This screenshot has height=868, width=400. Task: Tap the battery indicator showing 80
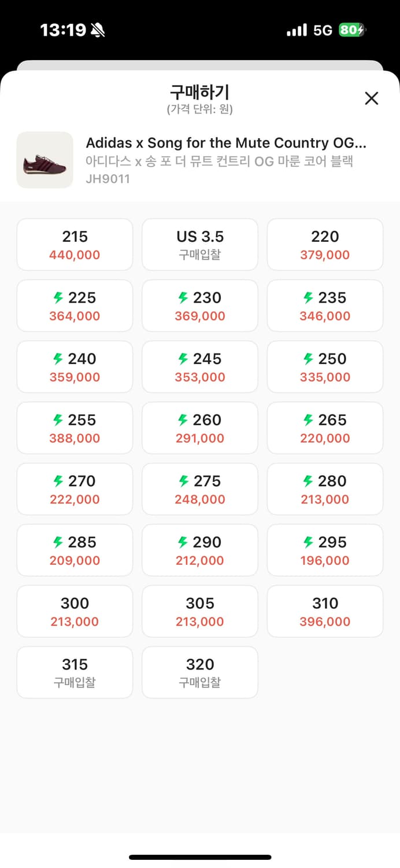tap(352, 30)
